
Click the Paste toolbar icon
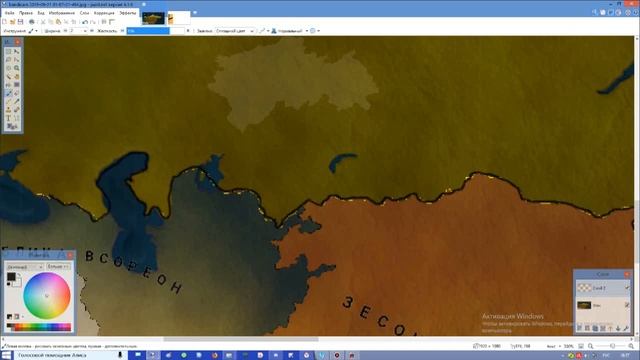pyautogui.click(x=58, y=22)
